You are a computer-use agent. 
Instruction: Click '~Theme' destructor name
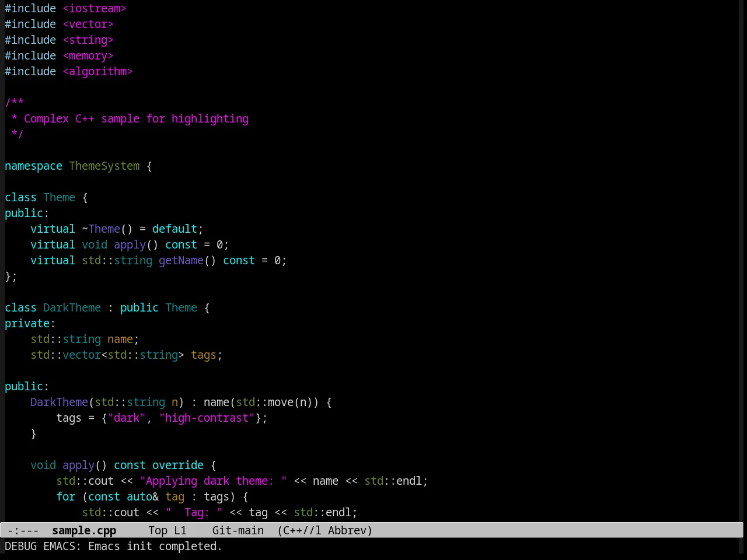pos(101,229)
